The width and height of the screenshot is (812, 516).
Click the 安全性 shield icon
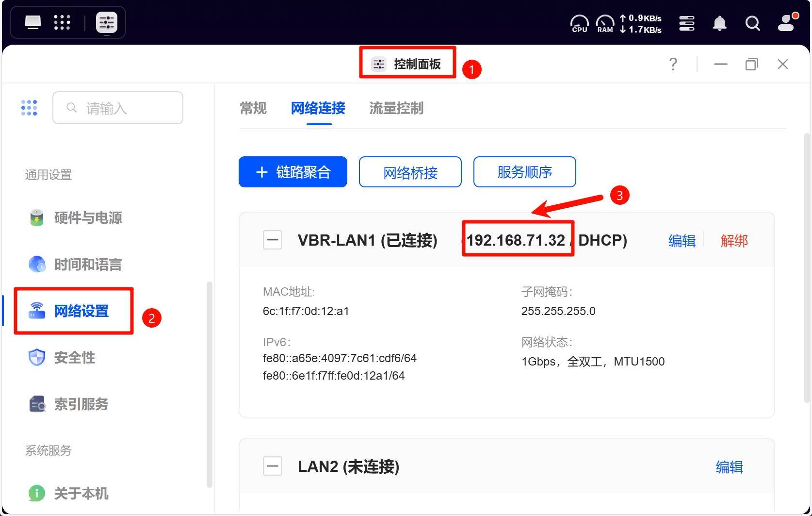pyautogui.click(x=37, y=357)
